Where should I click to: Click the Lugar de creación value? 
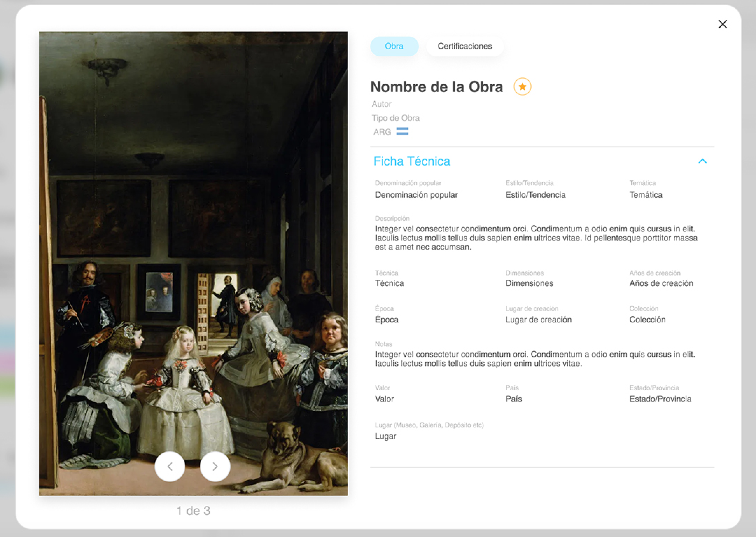pos(538,320)
